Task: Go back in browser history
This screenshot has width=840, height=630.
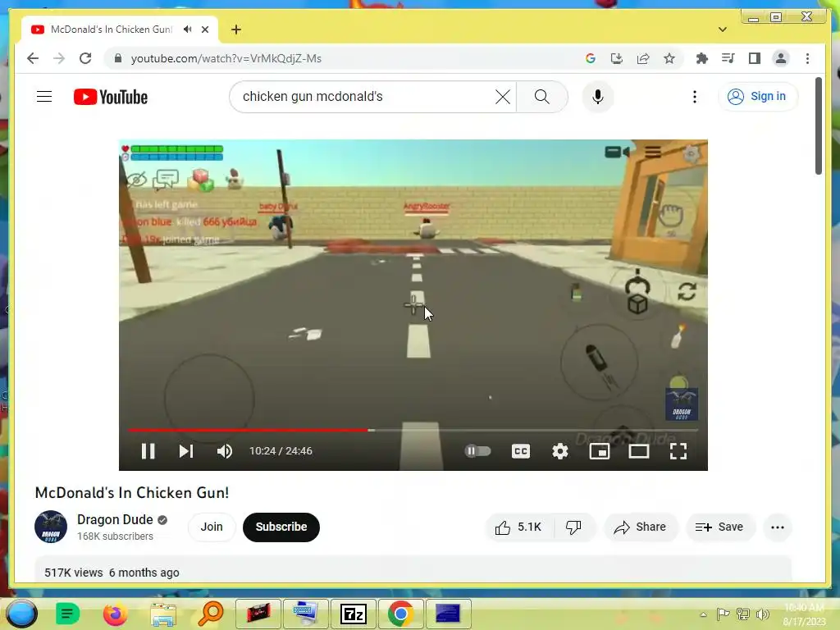Action: 33,58
